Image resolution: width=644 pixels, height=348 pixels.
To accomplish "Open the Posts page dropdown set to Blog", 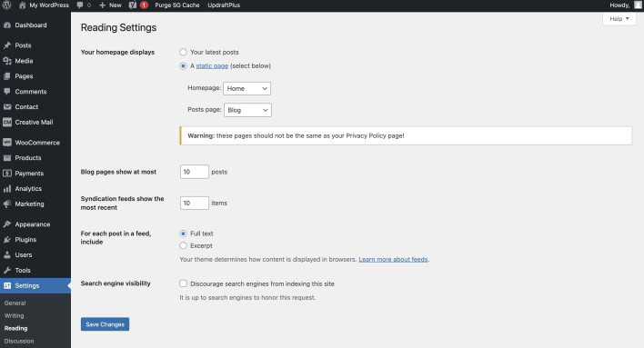I will (x=247, y=110).
